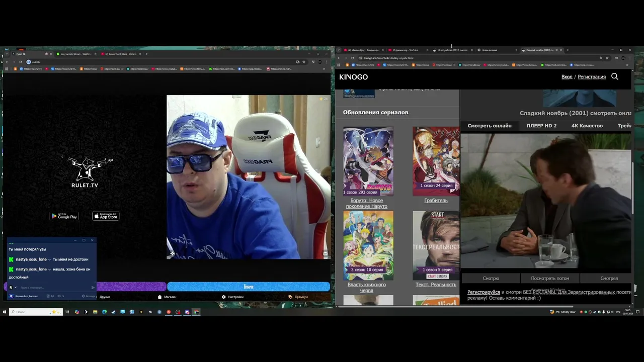Viewport: 644px width, 362px height.
Task: Open tab search dropdown in right browser
Action: pos(339,50)
